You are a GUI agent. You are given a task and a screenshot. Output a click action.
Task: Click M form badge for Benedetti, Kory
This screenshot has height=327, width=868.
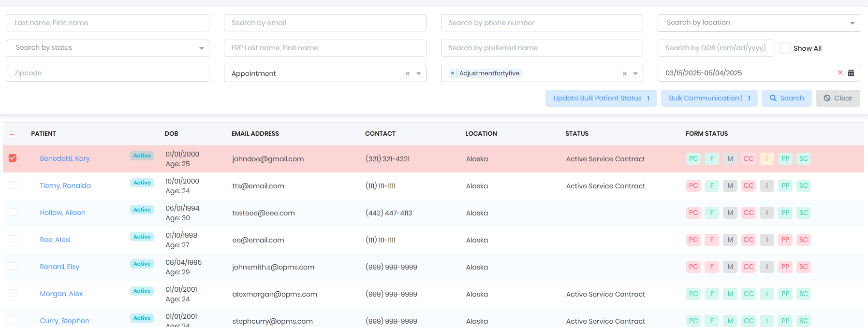730,158
